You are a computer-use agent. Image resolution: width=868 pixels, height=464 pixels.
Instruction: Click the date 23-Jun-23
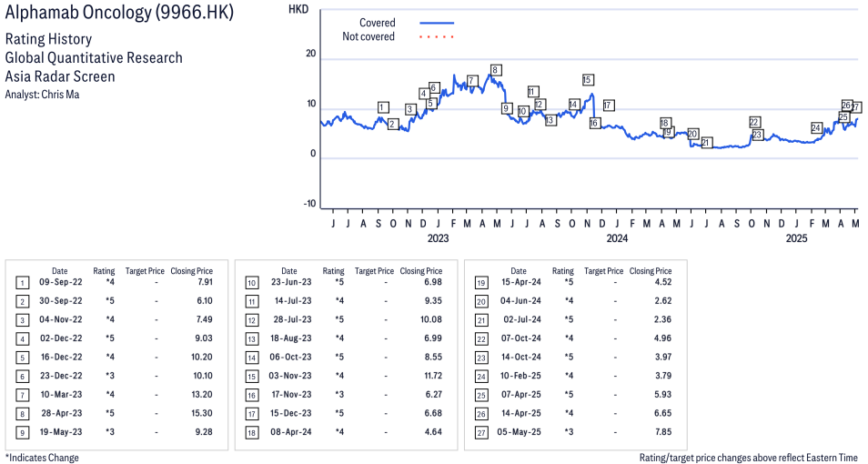(x=290, y=282)
